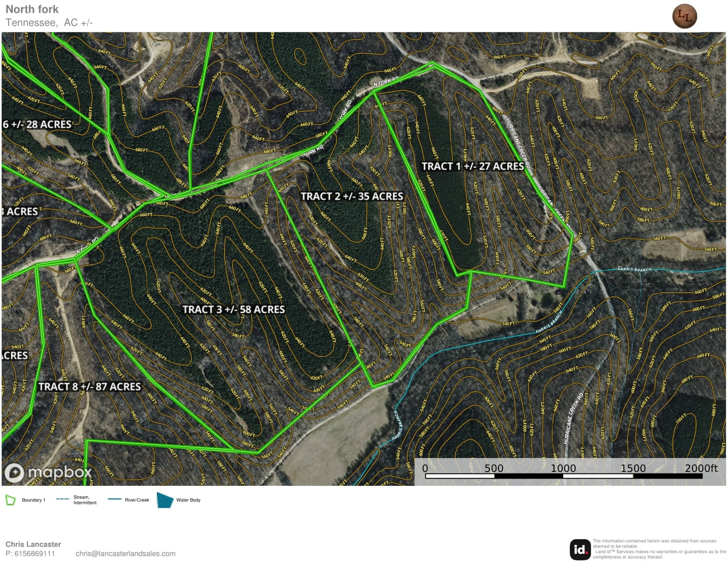728x563 pixels.
Task: Click the Water Body legend swatch
Action: click(165, 500)
